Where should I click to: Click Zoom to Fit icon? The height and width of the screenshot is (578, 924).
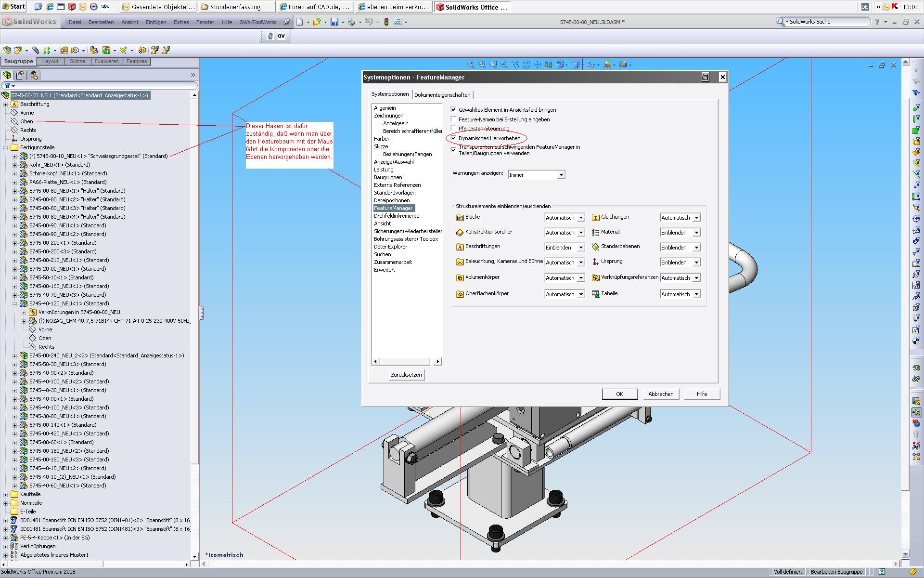coord(471,65)
